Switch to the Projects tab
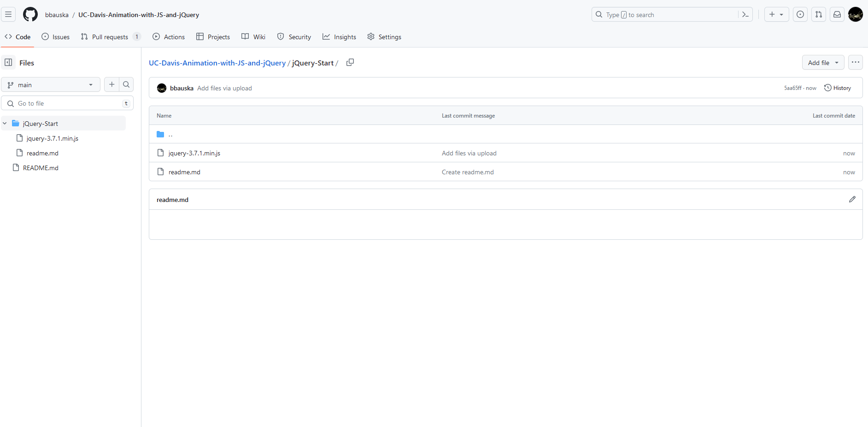Screen dimensions: 868x427 pyautogui.click(x=213, y=37)
